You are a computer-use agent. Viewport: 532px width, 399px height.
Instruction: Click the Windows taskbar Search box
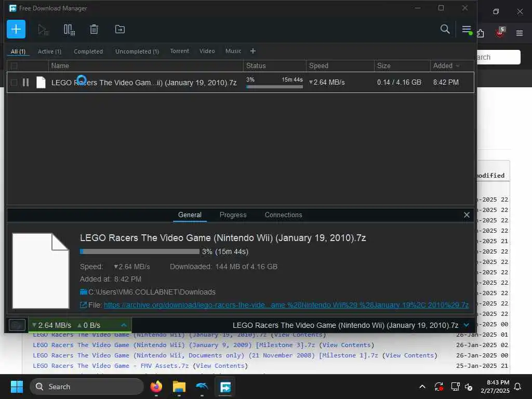[87, 387]
